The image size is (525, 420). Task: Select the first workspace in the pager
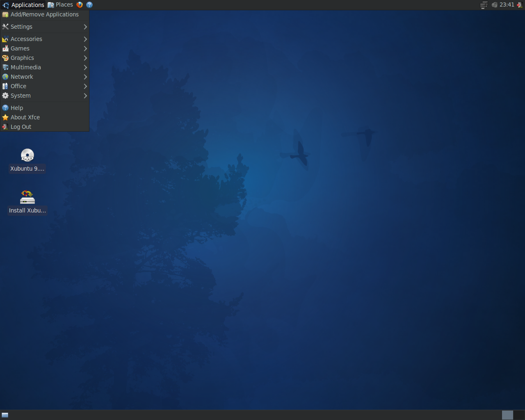[507, 415]
